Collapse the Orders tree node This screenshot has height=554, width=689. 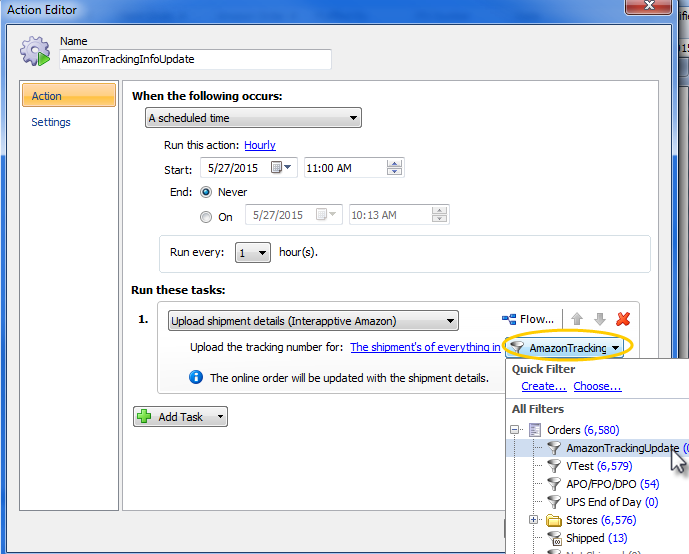(515, 429)
